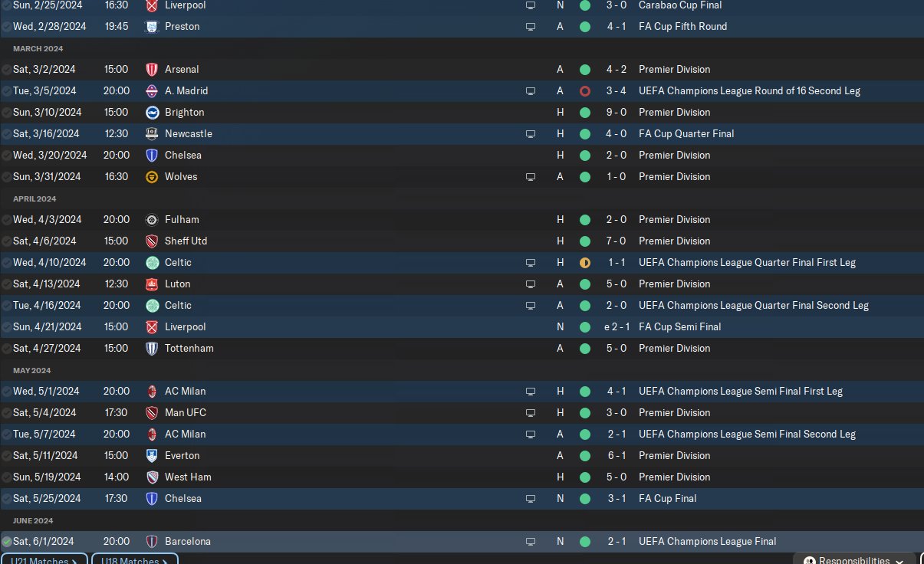Open the 9 - 0 Brighton match result
The height and width of the screenshot is (564, 924).
(617, 112)
